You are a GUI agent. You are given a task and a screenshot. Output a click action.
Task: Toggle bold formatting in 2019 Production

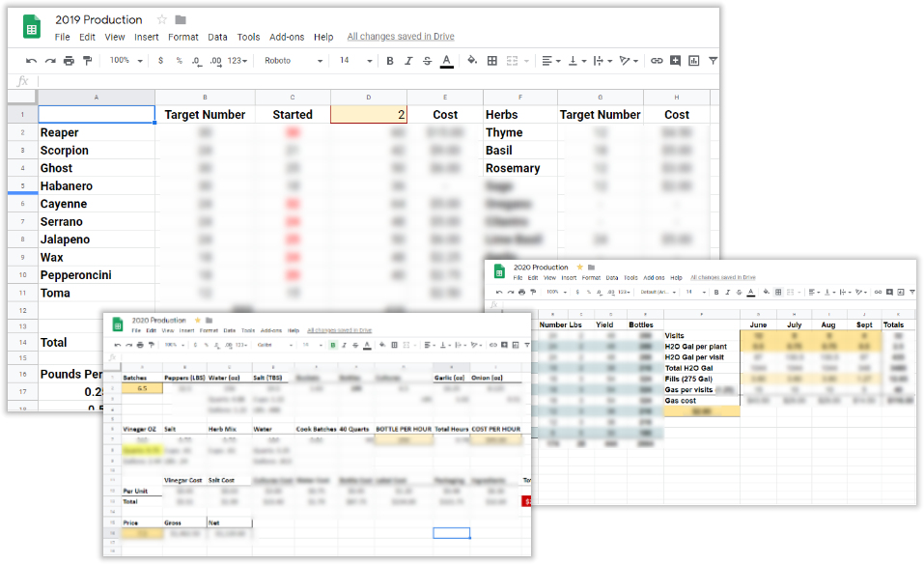coord(390,61)
